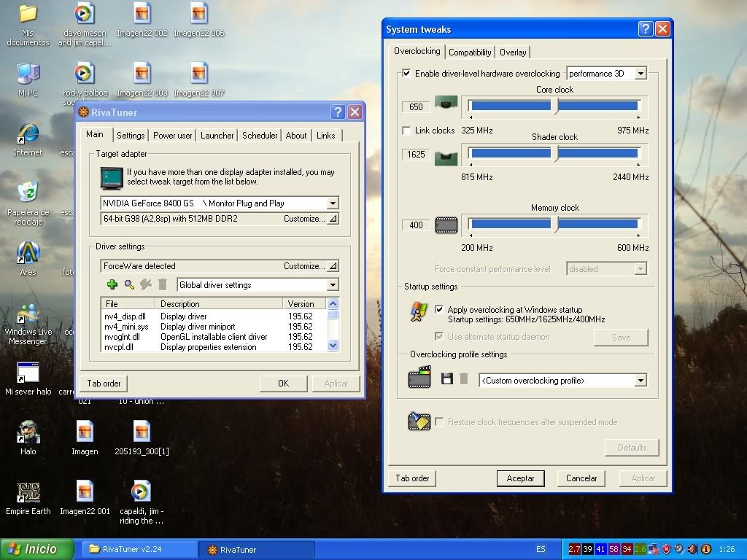Click the Core clock slider thumb
The image size is (747, 560).
tap(554, 106)
